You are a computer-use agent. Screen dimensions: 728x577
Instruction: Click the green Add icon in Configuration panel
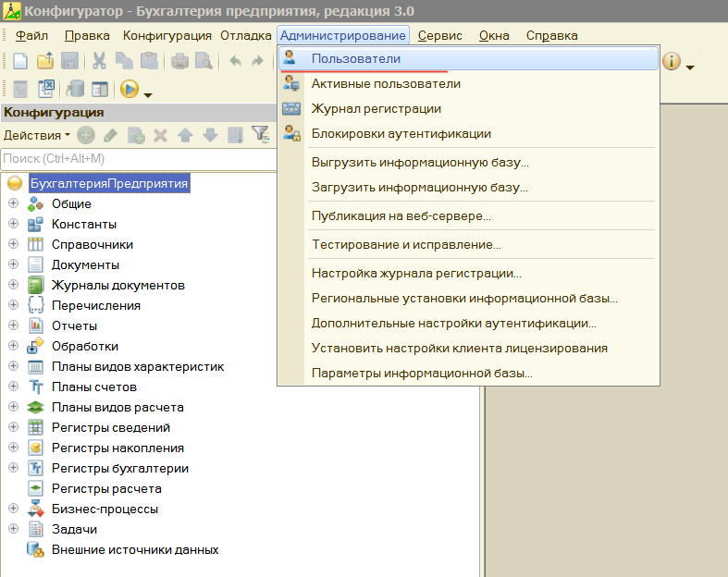point(86,136)
